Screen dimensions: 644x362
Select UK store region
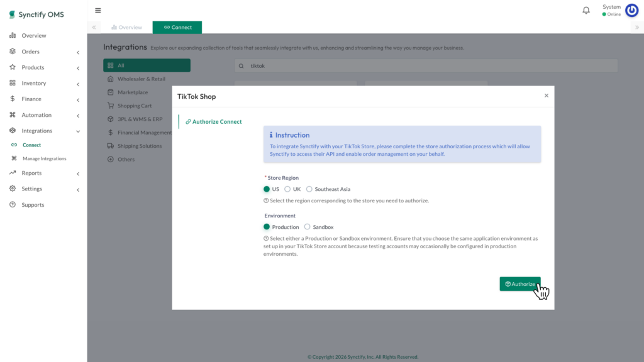(x=287, y=189)
